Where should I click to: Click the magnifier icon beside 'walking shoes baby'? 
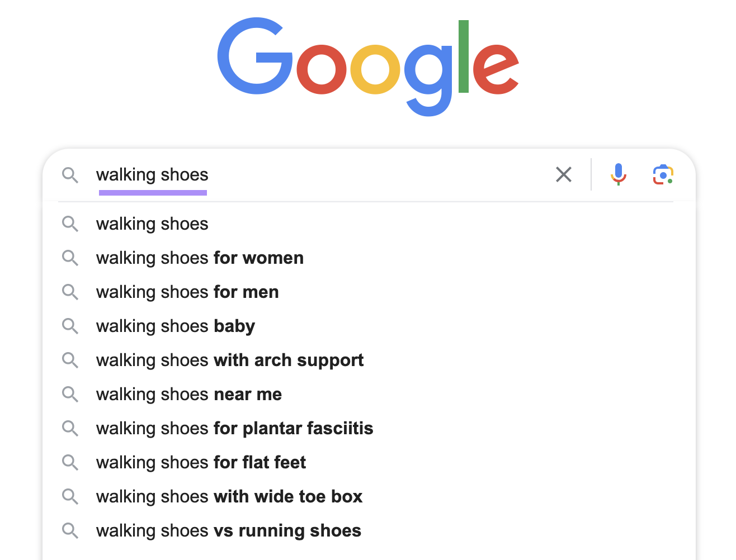click(70, 326)
